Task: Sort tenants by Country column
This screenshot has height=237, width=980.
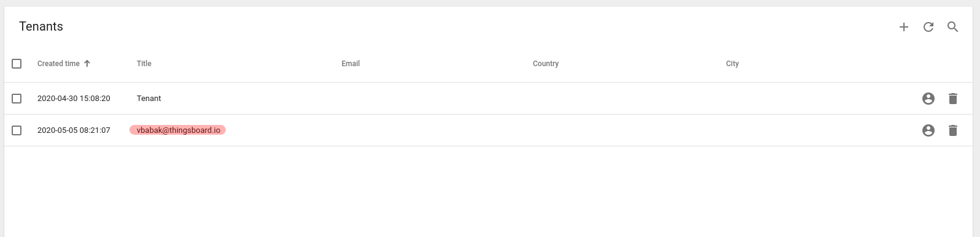Action: [546, 64]
